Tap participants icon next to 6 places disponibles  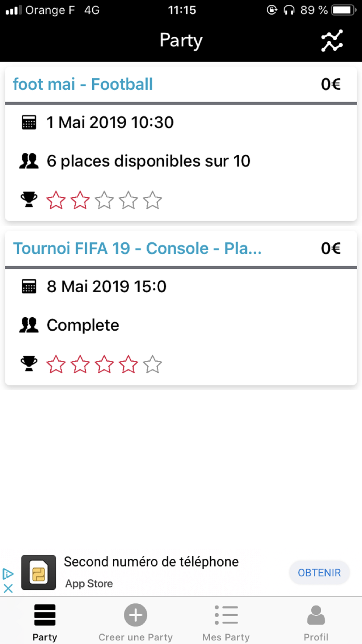tap(29, 161)
